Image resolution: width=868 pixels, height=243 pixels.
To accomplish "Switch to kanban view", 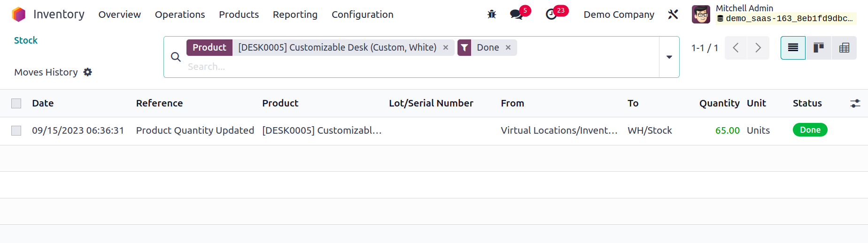I will [x=819, y=48].
